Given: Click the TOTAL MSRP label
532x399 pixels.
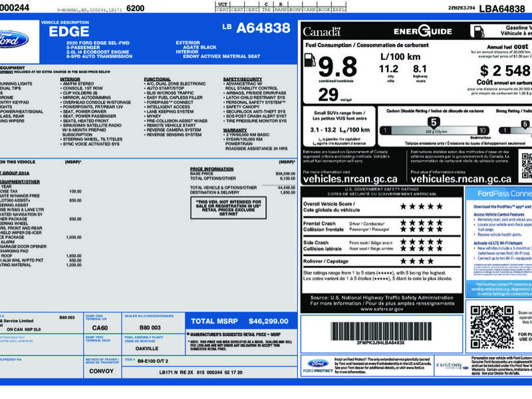Looking at the screenshot, I should 214,321.
